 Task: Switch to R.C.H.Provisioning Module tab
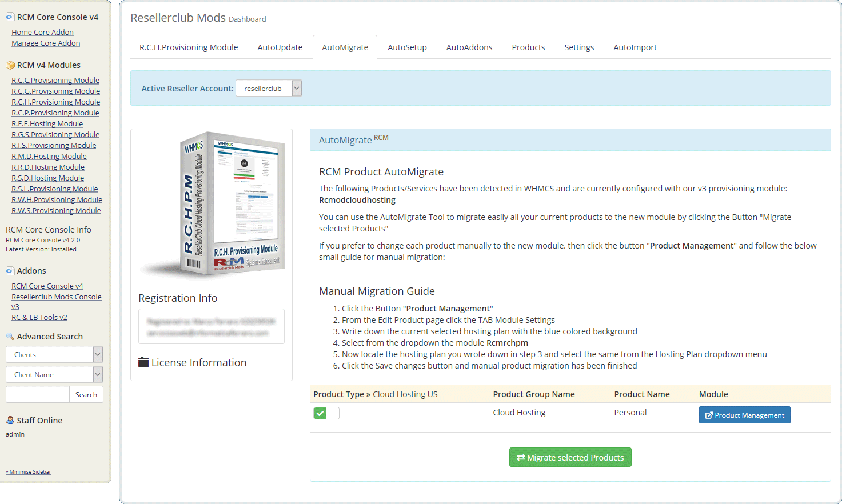[189, 47]
